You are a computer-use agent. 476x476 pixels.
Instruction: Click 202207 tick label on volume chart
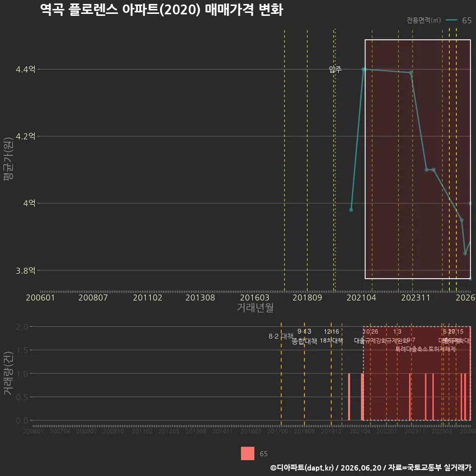coord(387,431)
